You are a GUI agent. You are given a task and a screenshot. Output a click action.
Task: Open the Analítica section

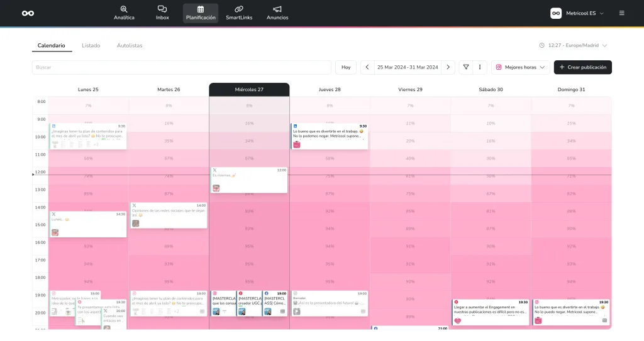pyautogui.click(x=124, y=13)
